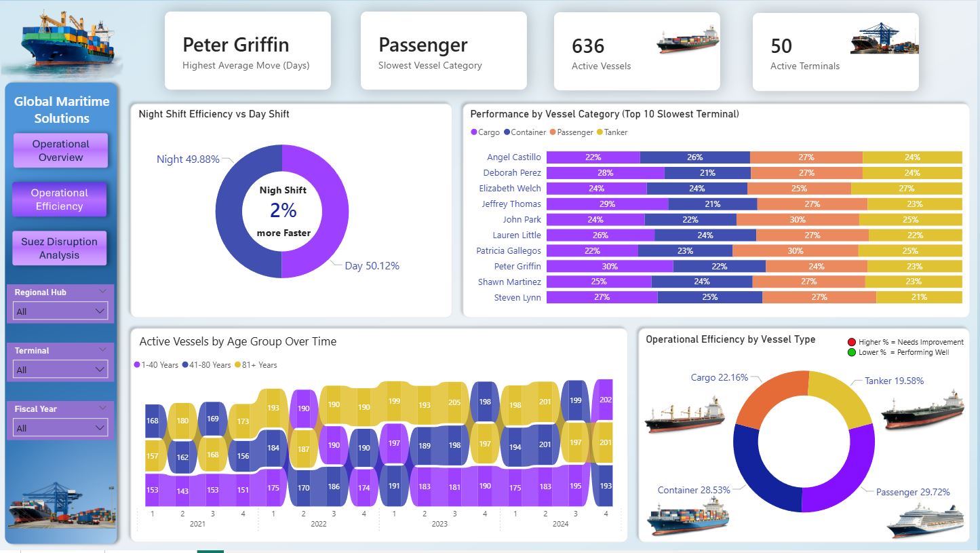Go to Operational Overview page
This screenshot has height=553, width=980.
[60, 151]
